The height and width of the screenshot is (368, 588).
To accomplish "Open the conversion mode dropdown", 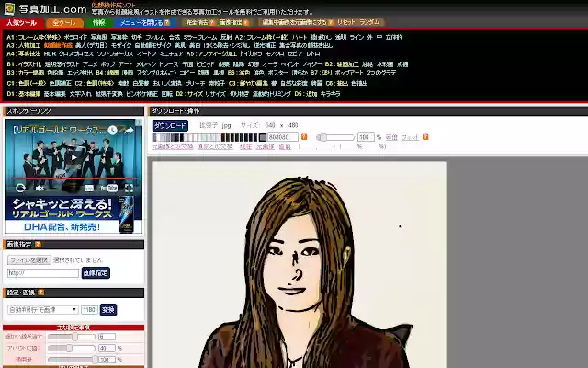I will pyautogui.click(x=43, y=310).
